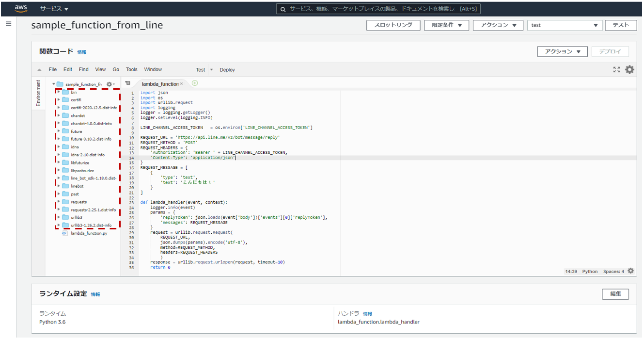Open the Tools menu
The height and width of the screenshot is (339, 644).
(x=132, y=69)
